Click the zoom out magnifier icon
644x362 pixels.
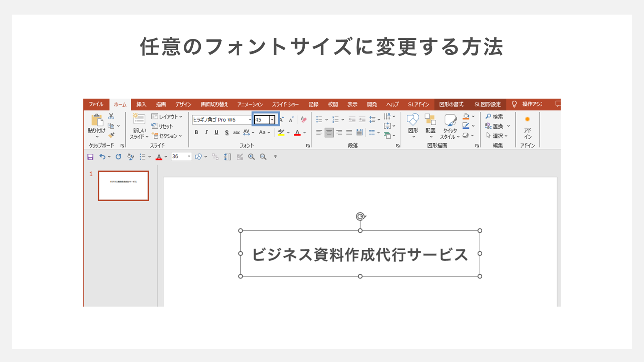[x=263, y=157]
